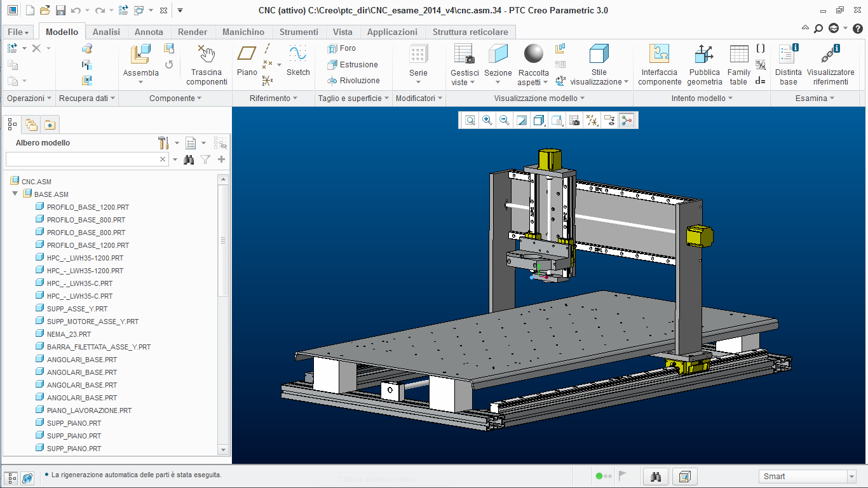Open Distinta base bill of materials
Screen dimensions: 868x488
pyautogui.click(x=788, y=64)
